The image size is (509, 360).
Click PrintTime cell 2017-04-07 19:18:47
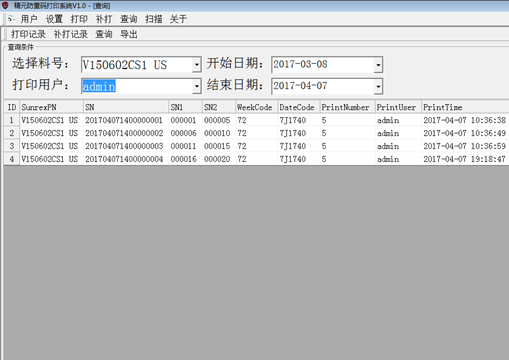465,159
